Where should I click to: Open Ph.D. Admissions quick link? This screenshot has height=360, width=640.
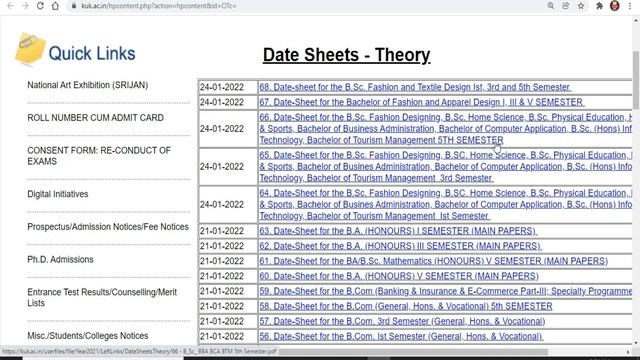tap(60, 259)
